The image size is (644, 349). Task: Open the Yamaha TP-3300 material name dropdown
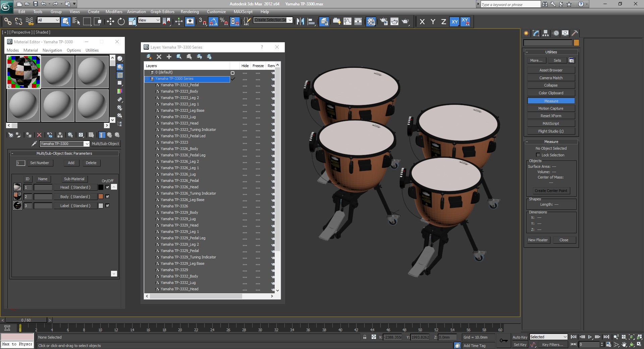87,144
